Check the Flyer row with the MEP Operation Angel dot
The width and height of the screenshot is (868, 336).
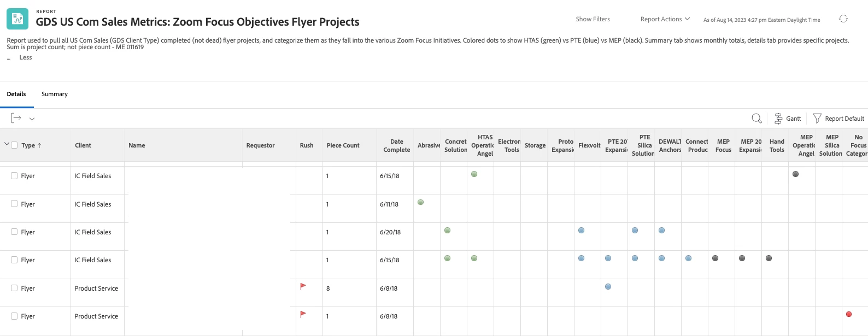point(14,175)
